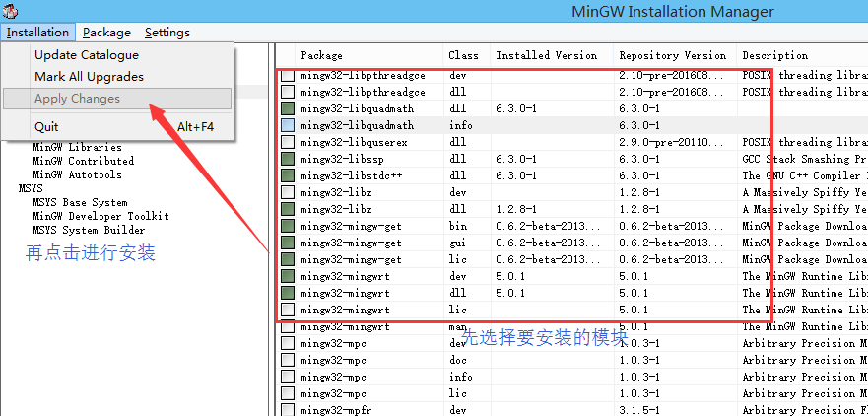The image size is (868, 416).
Task: Mark checkbox for mingw32-mpc lic
Action: click(288, 394)
